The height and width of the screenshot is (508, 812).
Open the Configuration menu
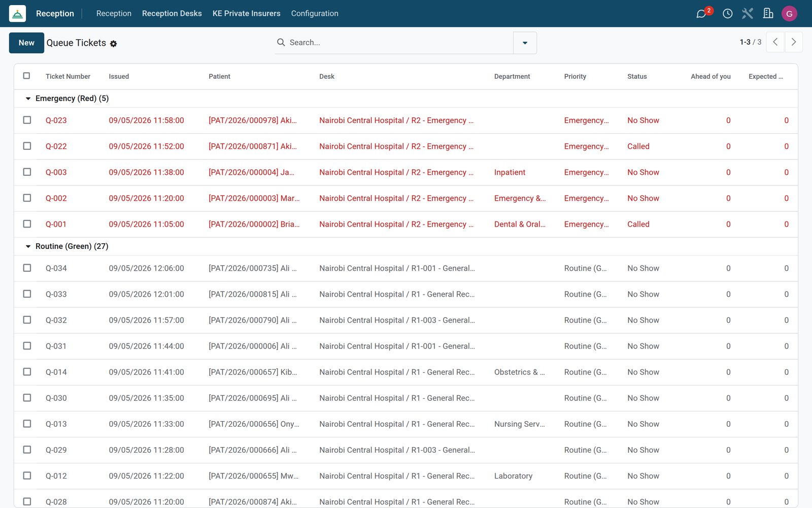315,14
